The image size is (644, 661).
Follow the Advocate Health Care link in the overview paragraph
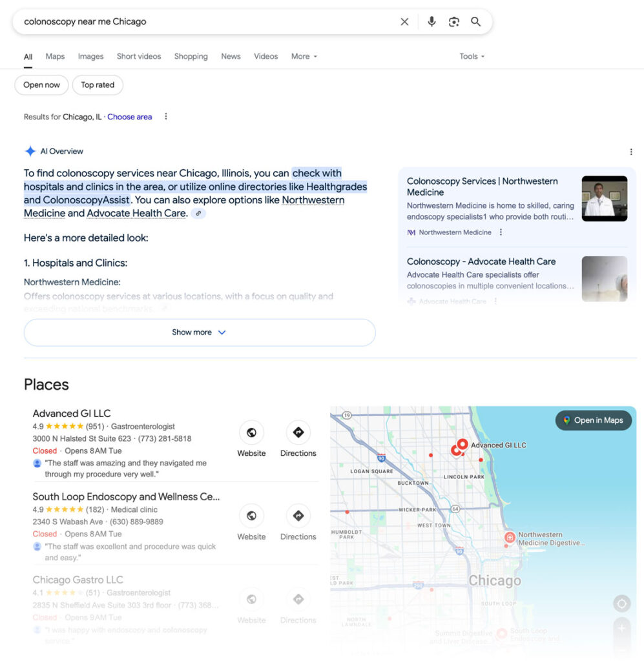(136, 213)
